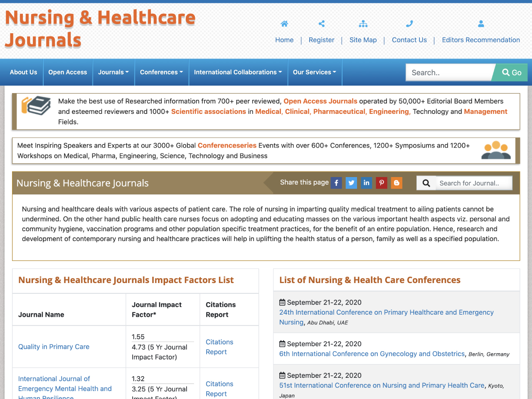Viewport: 532px width, 399px height.
Task: Open the Open Access menu item
Action: coord(68,72)
